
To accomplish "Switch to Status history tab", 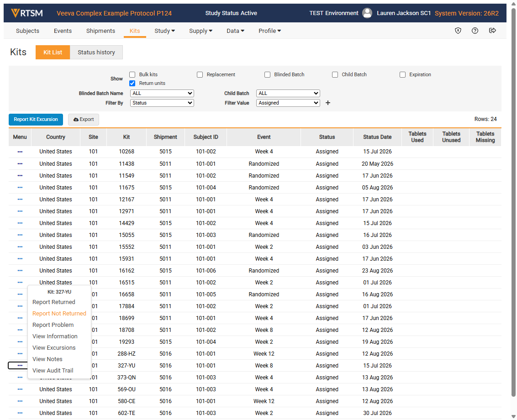I will point(96,52).
